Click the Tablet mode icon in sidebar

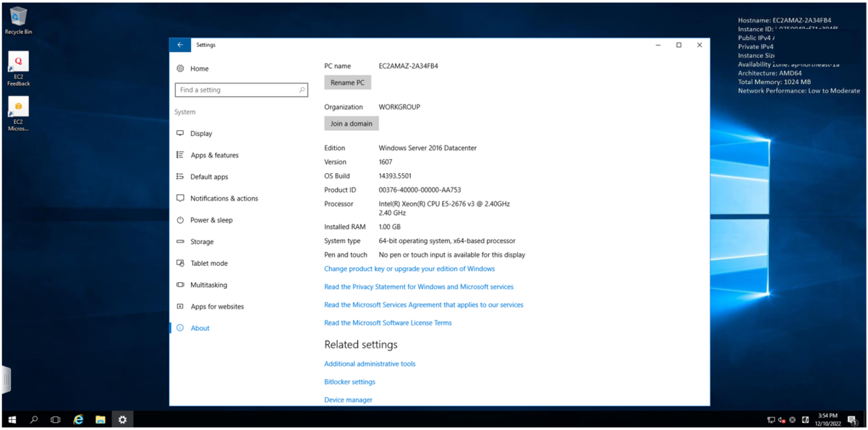pos(180,264)
